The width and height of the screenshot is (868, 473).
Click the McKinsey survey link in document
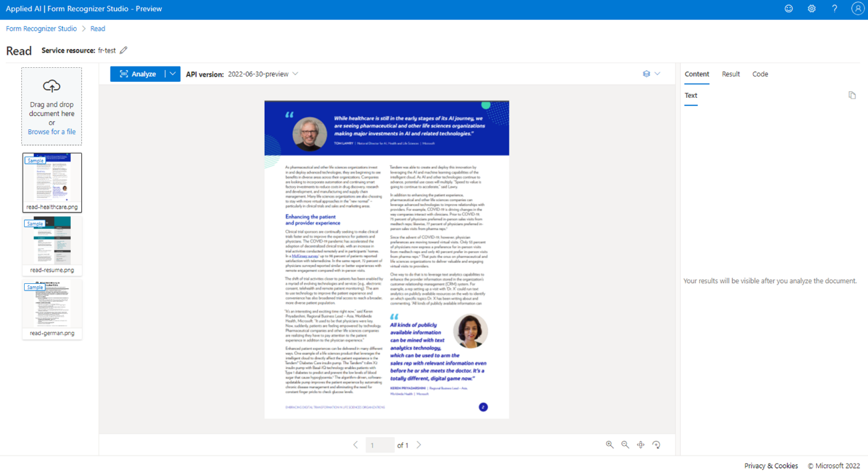tap(305, 256)
